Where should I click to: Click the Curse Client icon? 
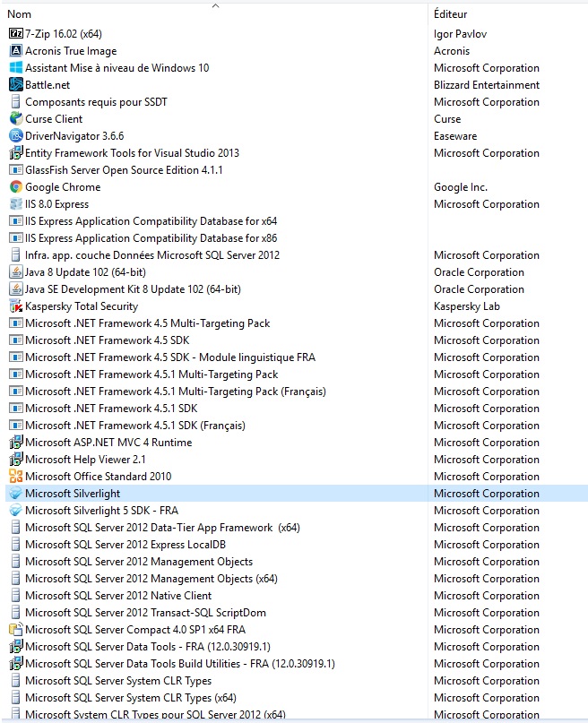coord(15,119)
